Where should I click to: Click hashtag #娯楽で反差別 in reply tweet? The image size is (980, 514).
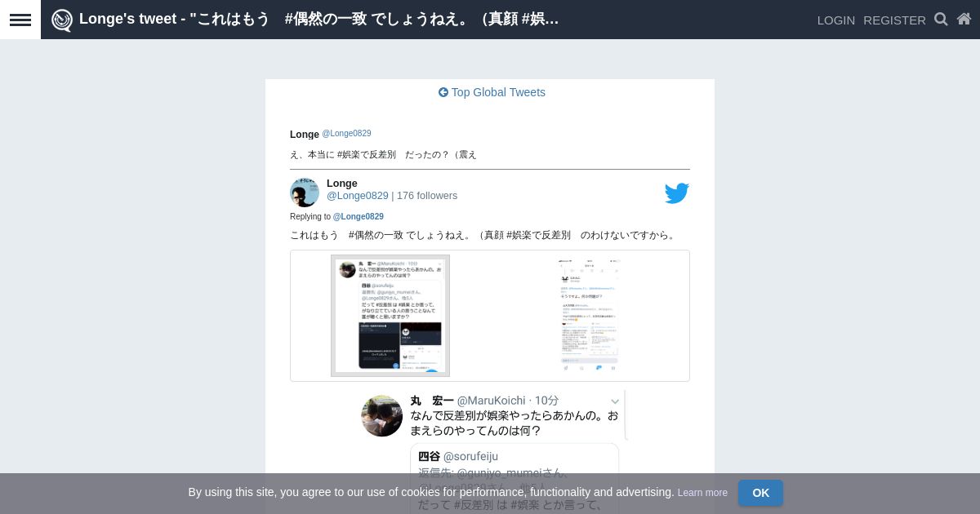538,235
